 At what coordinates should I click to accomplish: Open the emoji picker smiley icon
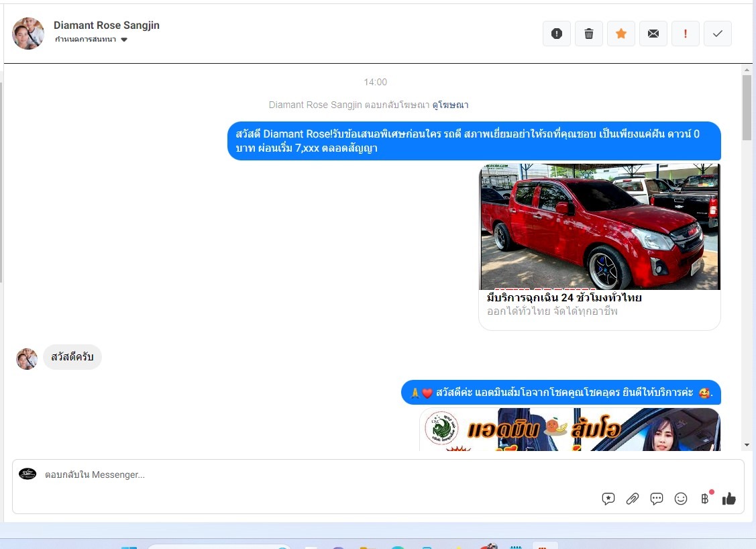click(x=680, y=499)
